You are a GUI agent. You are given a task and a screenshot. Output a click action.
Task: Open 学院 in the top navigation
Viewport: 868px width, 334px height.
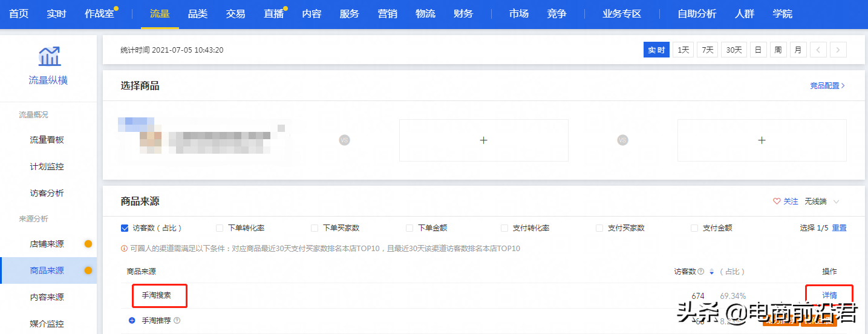point(783,14)
